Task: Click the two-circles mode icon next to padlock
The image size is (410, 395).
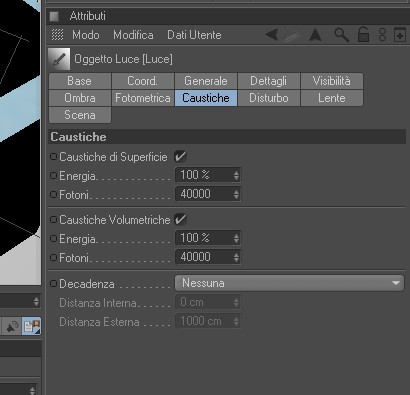Action: (382, 35)
